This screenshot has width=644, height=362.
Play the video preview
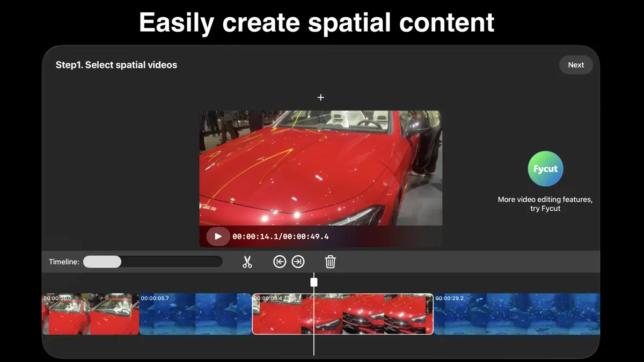coord(218,237)
